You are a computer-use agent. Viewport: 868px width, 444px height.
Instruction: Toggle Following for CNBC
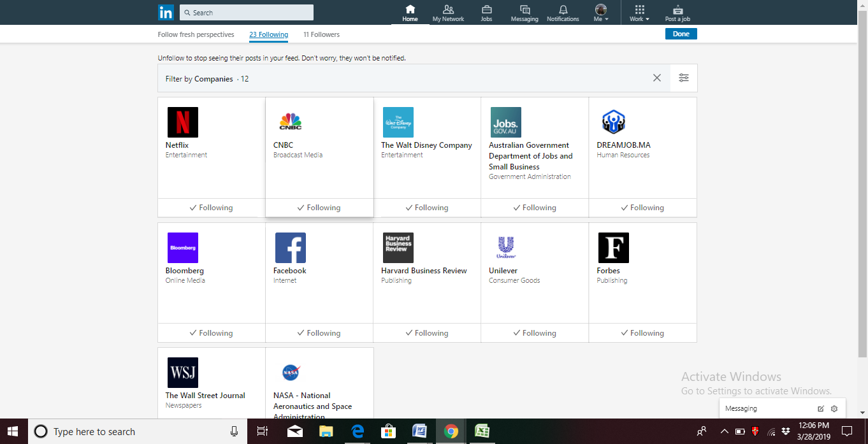click(319, 208)
